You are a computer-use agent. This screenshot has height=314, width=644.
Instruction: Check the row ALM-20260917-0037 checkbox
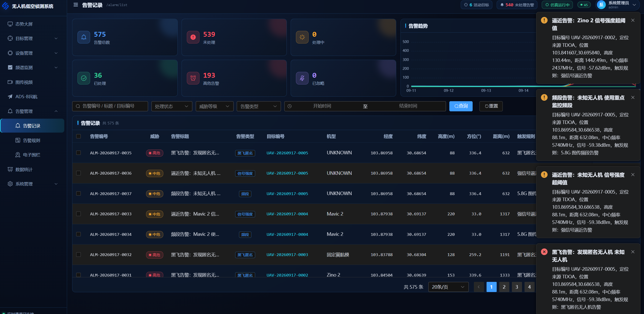[78, 194]
